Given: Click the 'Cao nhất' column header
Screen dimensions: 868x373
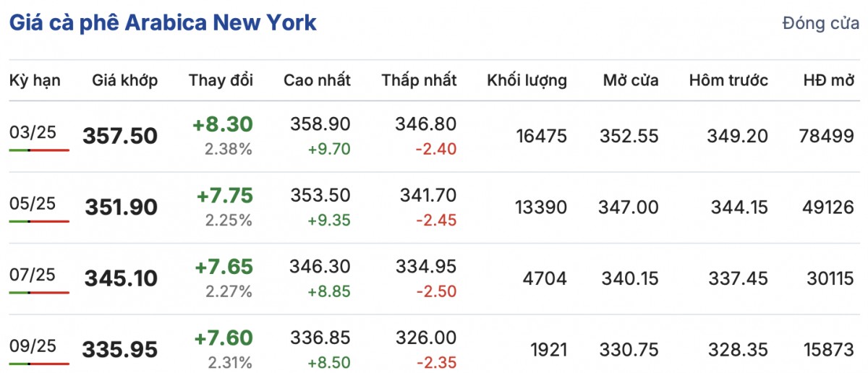Looking at the screenshot, I should point(317,80).
